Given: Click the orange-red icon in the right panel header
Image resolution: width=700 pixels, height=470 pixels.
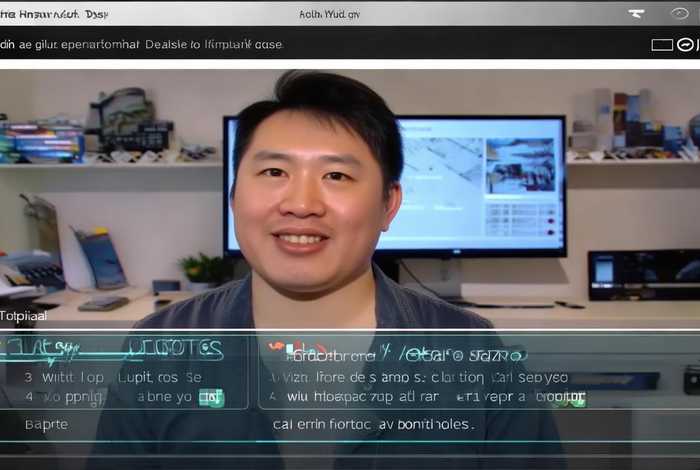Looking at the screenshot, I should pyautogui.click(x=276, y=345).
